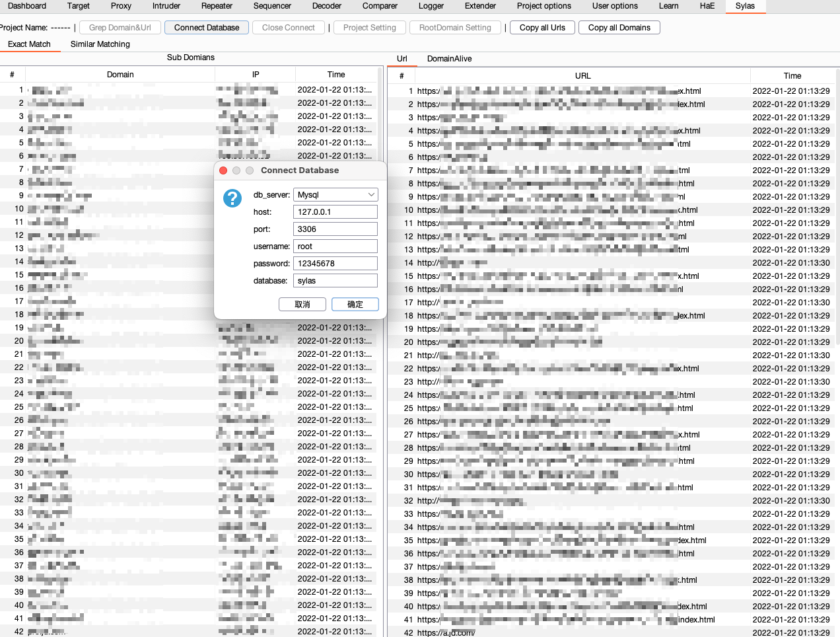Switch to the DomainAlive tab
840x637 pixels.
450,59
